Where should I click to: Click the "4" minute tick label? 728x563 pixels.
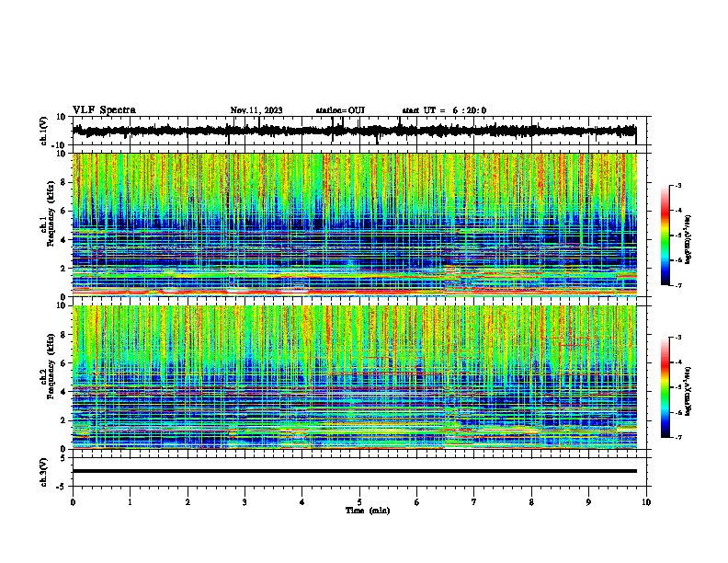pyautogui.click(x=302, y=502)
